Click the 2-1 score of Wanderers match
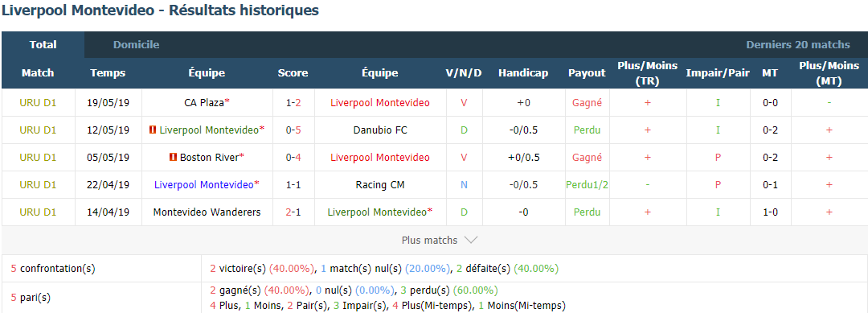 293,212
